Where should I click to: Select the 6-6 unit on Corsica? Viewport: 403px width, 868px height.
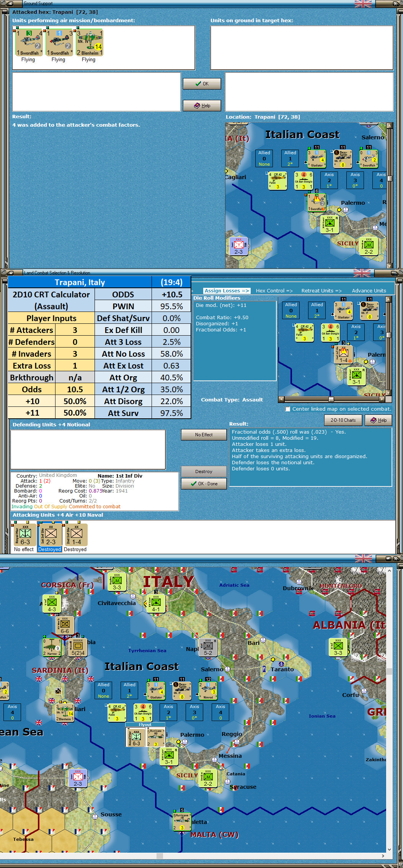coord(65,625)
